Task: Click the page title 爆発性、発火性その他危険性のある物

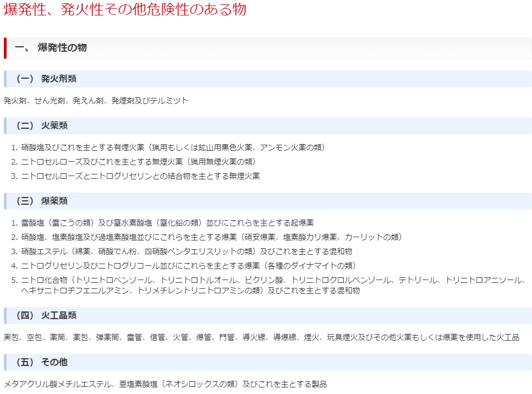Action: tap(125, 10)
